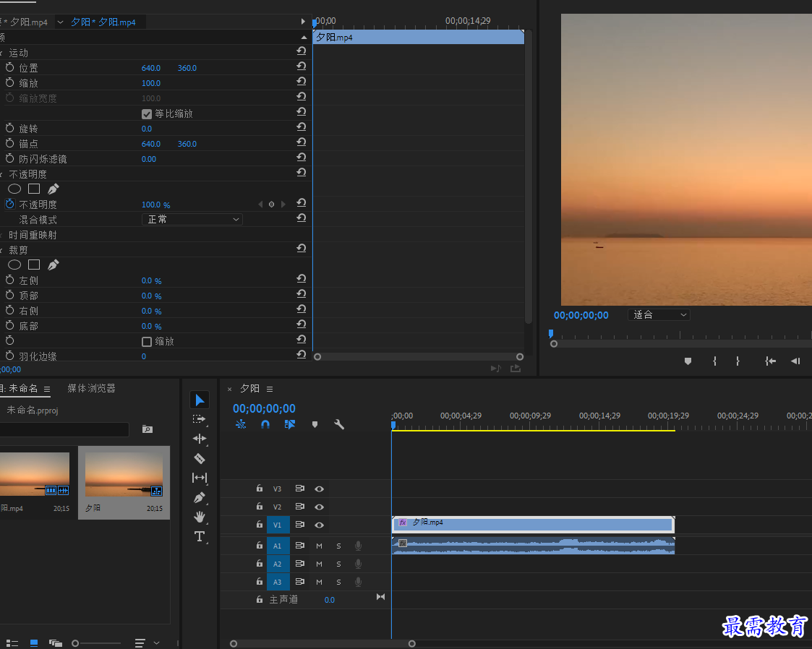Viewport: 812px width, 649px height.
Task: Close the 夕阳 timeline tab
Action: (229, 390)
